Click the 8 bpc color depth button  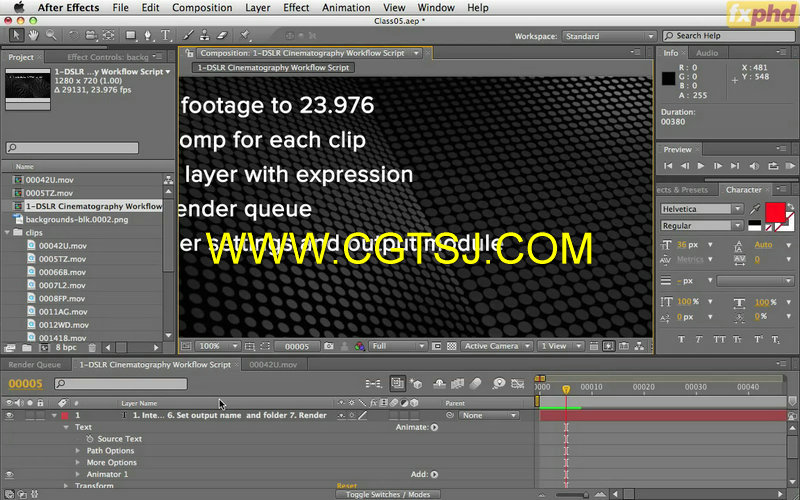click(66, 347)
